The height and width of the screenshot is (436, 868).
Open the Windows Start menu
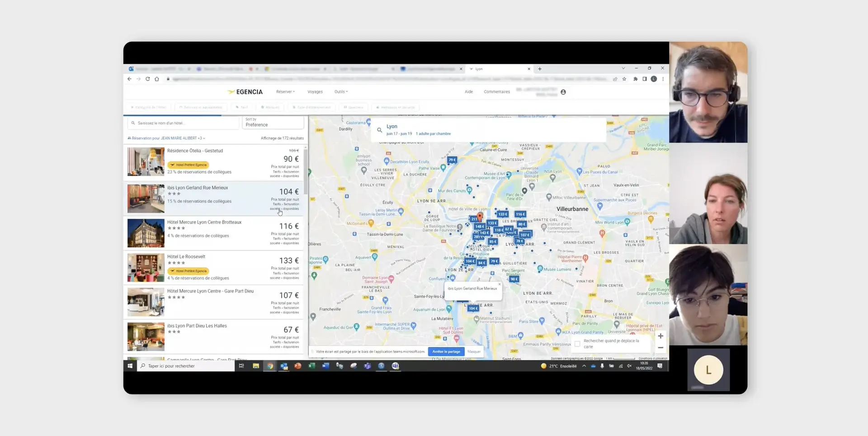pyautogui.click(x=130, y=366)
